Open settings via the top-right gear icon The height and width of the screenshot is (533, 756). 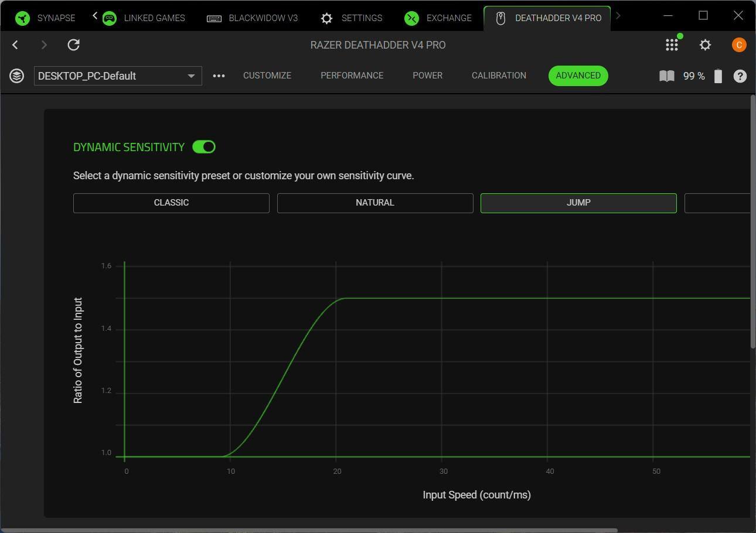[705, 45]
